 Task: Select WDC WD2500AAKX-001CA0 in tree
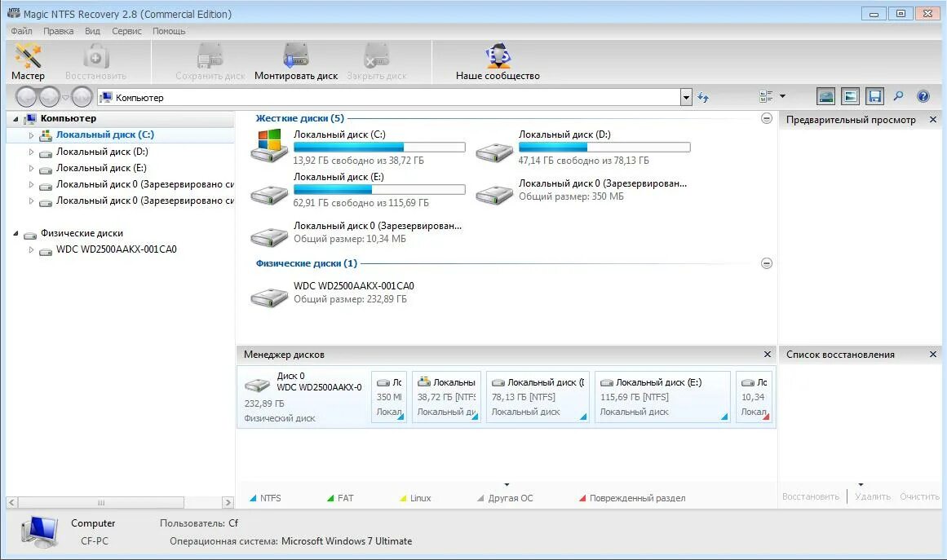pos(117,249)
